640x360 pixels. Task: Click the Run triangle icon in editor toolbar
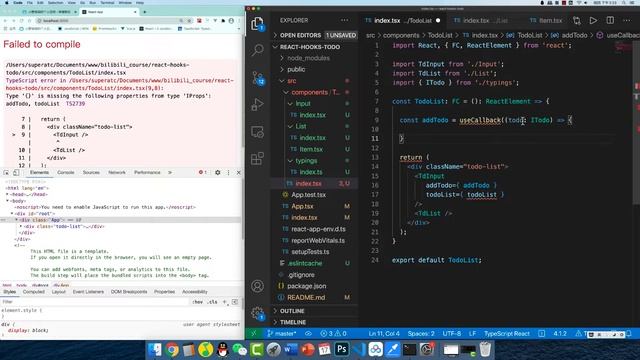coord(593,20)
